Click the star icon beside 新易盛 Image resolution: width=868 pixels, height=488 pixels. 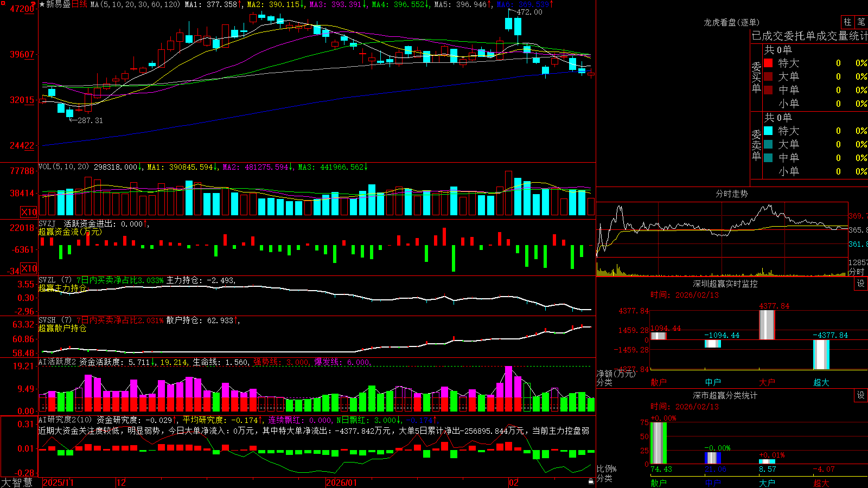click(42, 4)
